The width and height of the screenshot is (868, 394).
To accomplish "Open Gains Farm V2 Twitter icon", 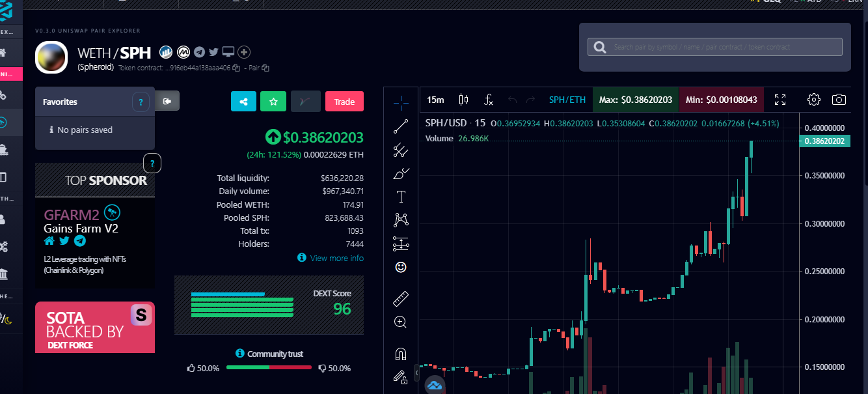I will pyautogui.click(x=64, y=241).
